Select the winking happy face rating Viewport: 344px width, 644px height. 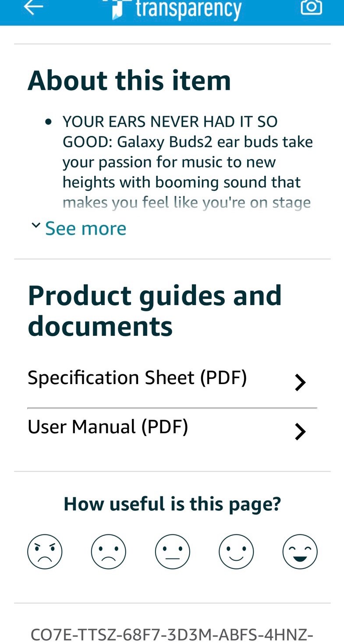pos(300,551)
